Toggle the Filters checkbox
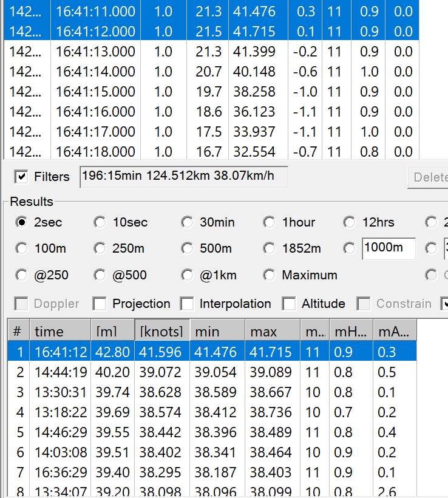448x498 pixels. (x=22, y=177)
